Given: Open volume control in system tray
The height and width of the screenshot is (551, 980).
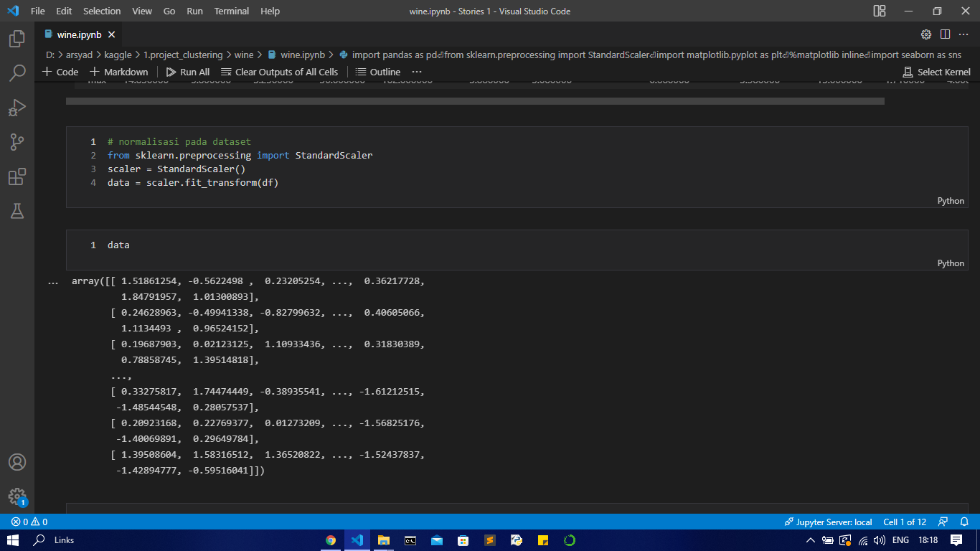Looking at the screenshot, I should pyautogui.click(x=880, y=540).
